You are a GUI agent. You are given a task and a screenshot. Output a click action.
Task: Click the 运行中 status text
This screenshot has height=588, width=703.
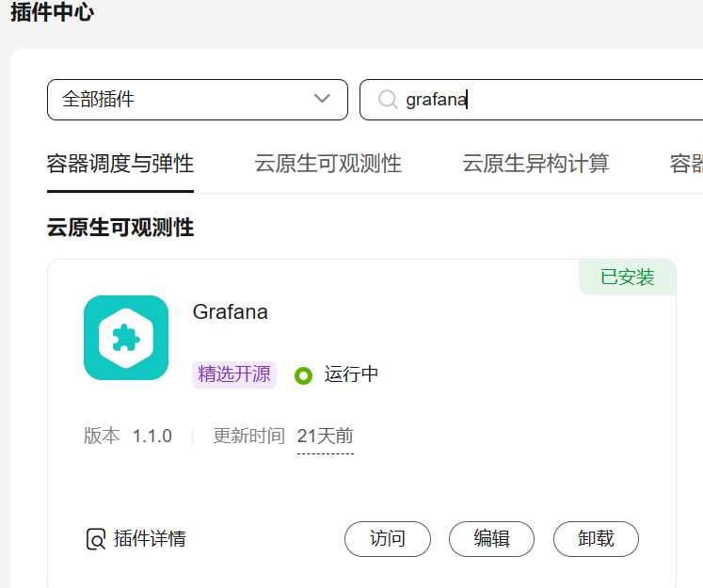[351, 374]
